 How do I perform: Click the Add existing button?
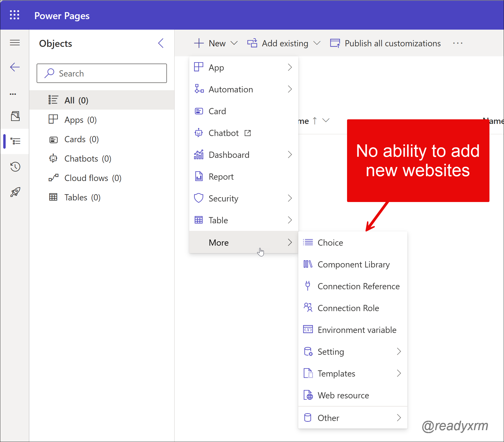pos(285,43)
